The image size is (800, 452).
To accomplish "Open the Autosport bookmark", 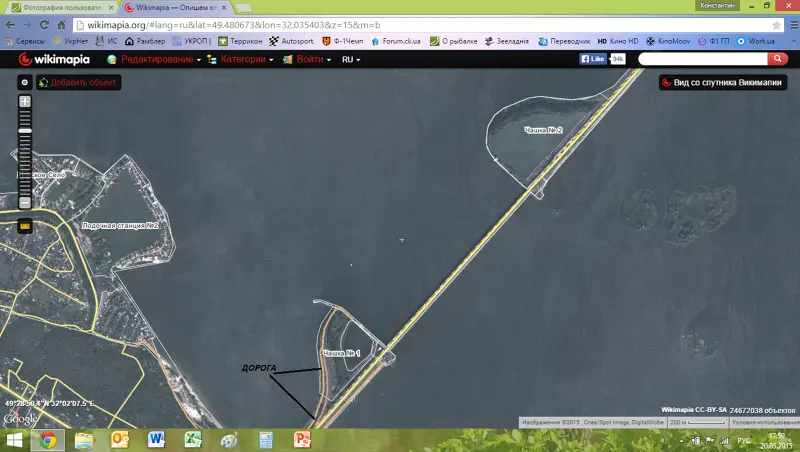I will 292,41.
